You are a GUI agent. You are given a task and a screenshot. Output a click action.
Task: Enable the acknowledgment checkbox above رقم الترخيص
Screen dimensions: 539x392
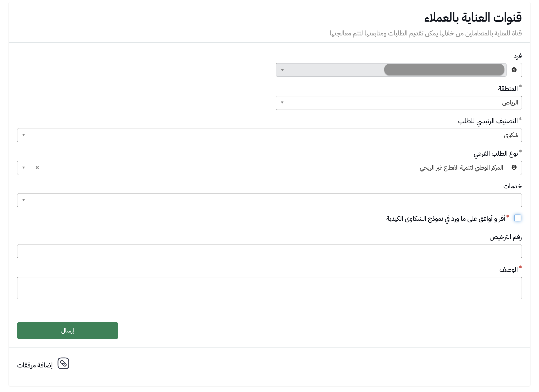tap(518, 218)
